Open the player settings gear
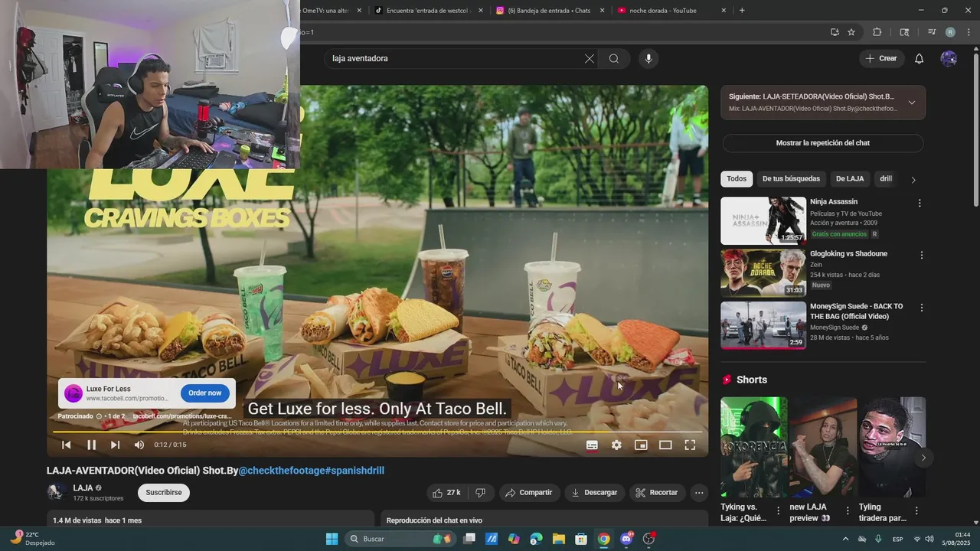The width and height of the screenshot is (980, 551). [616, 445]
